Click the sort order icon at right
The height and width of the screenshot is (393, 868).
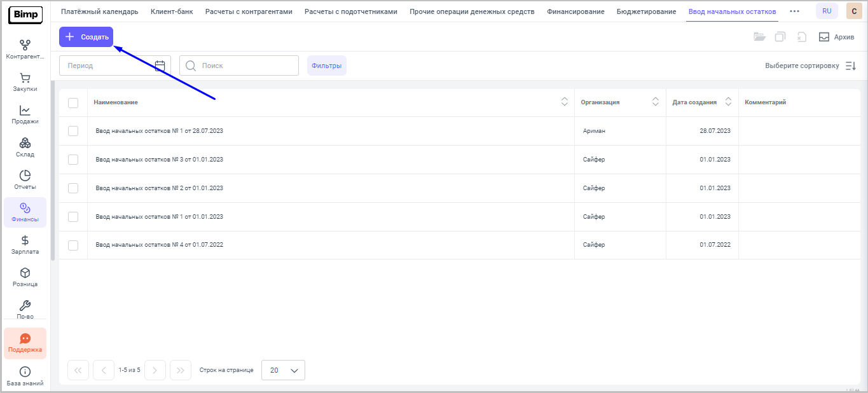851,65
